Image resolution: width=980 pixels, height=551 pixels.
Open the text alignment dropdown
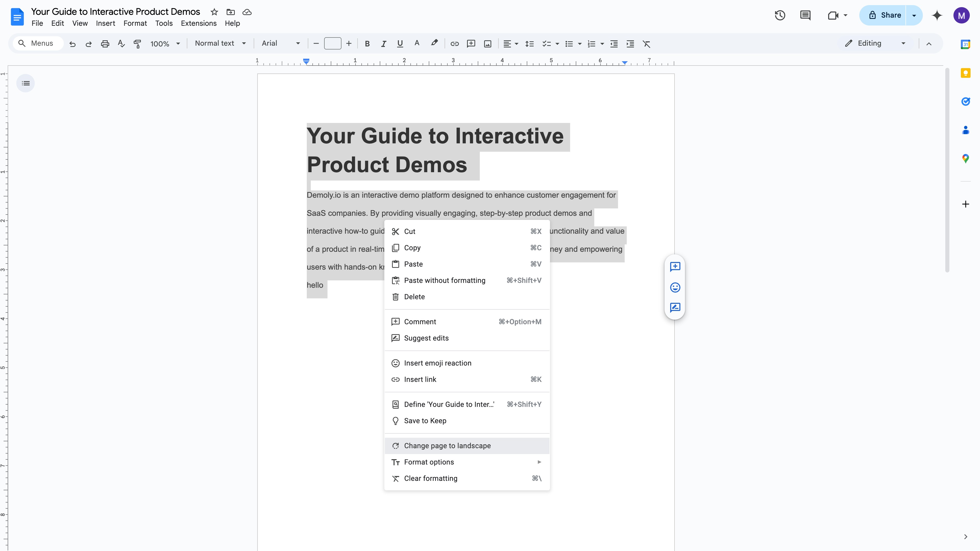pos(510,44)
